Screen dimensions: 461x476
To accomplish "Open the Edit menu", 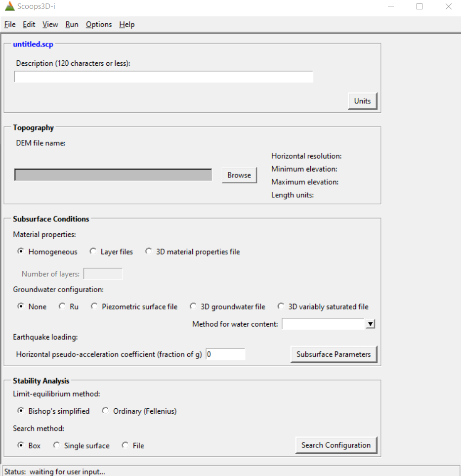I will [x=29, y=25].
